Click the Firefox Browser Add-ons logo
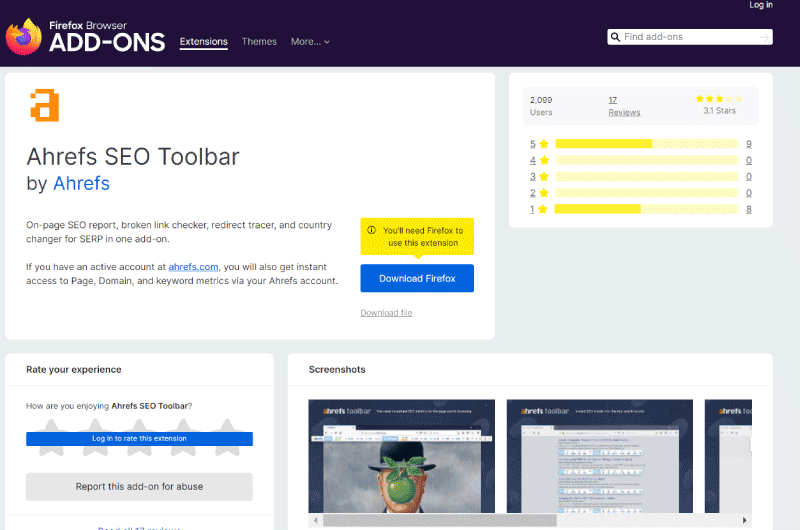The height and width of the screenshot is (530, 800). (85, 37)
